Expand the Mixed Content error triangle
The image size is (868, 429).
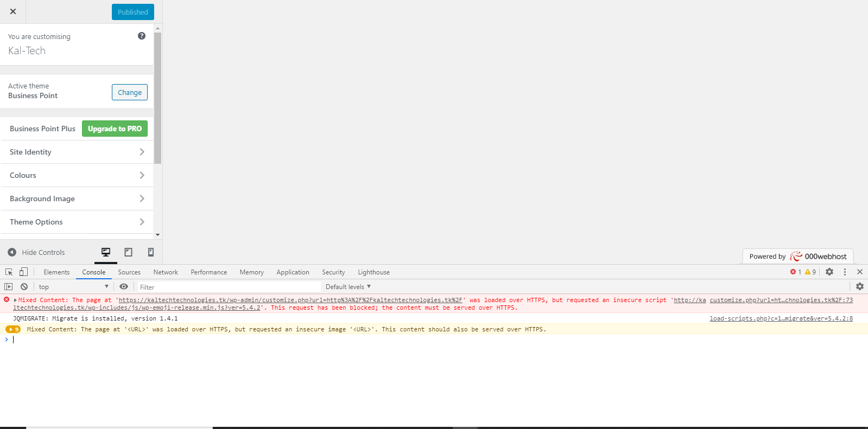click(x=15, y=300)
